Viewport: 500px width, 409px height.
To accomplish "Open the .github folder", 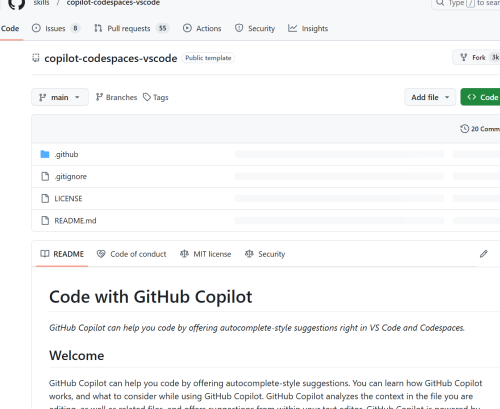I will pos(66,154).
